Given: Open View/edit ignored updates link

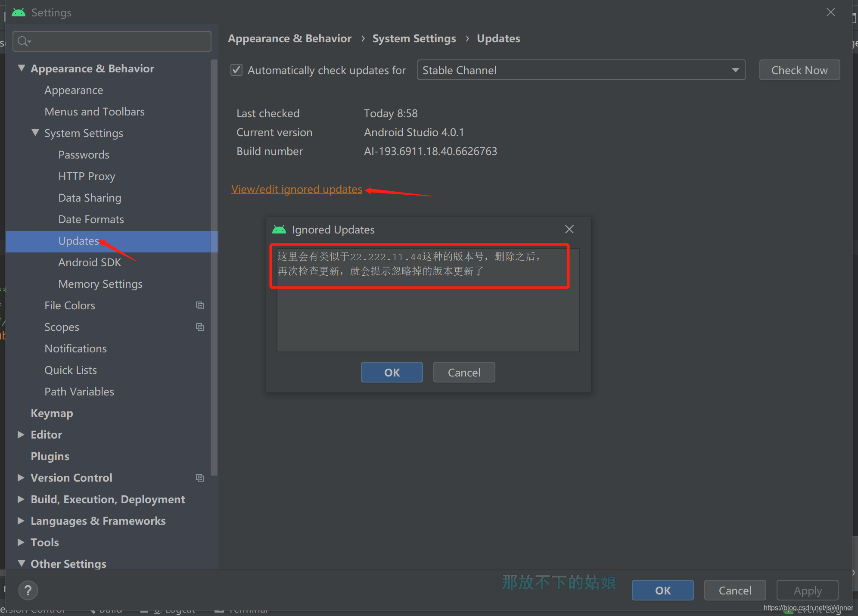Looking at the screenshot, I should 296,189.
